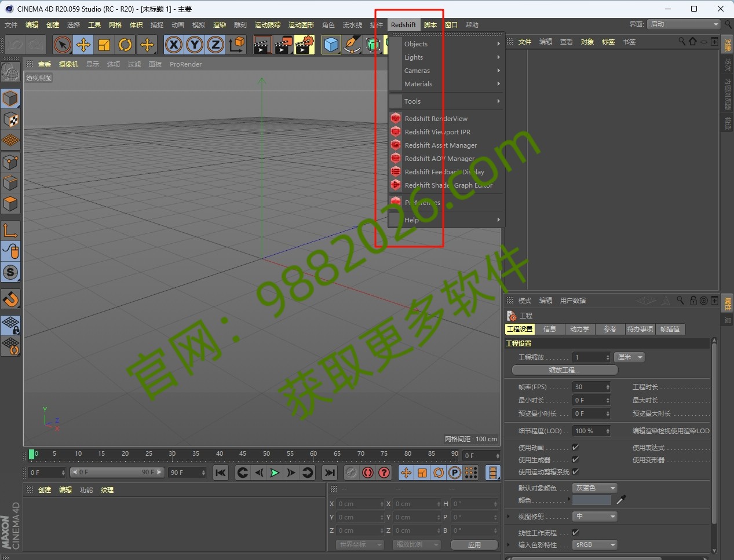
Task: Switch to 待办事项 tab
Action: (x=640, y=329)
